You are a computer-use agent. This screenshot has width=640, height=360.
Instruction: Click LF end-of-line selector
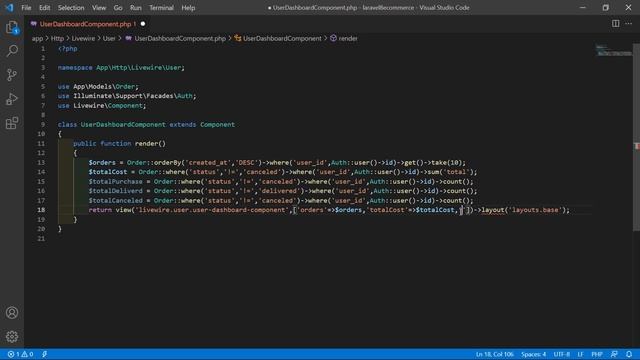(580, 354)
